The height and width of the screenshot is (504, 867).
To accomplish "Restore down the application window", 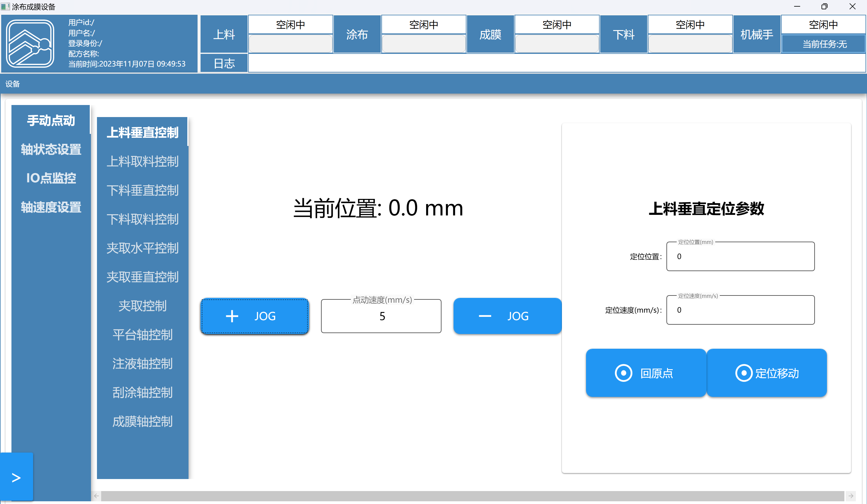I will click(x=824, y=7).
